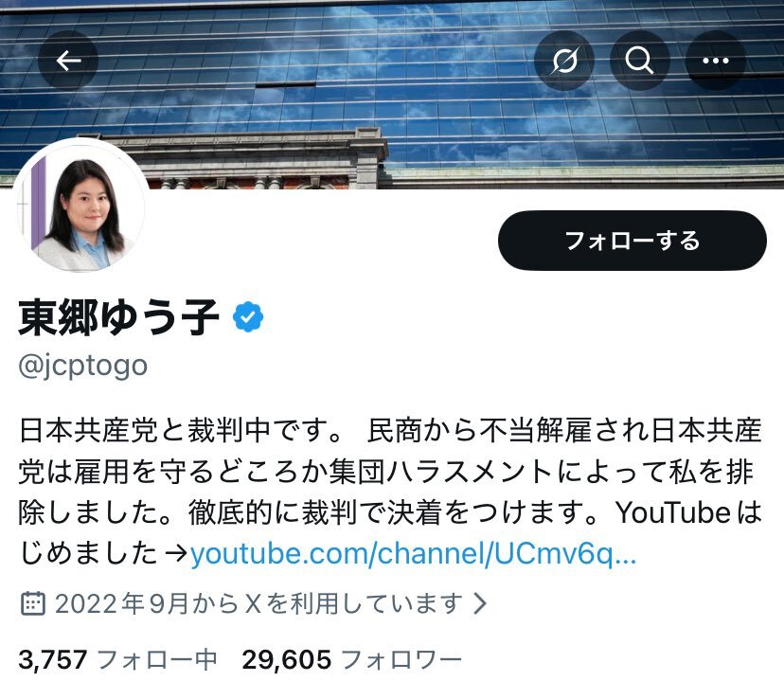
Task: Tap the フォロー中 label
Action: click(157, 659)
